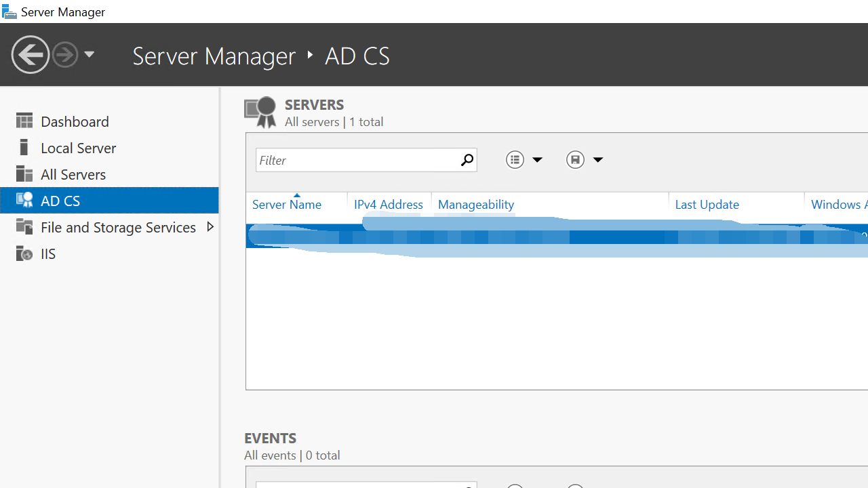Click Server Manager in the breadcrumb

pos(214,56)
